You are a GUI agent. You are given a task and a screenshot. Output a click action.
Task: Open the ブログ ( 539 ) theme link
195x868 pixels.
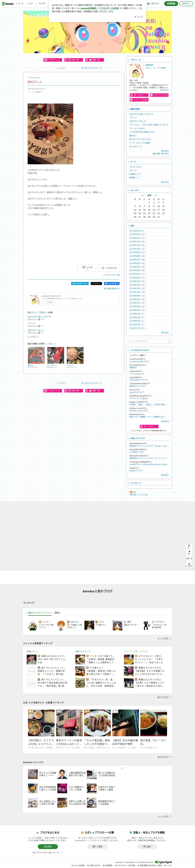click(135, 167)
